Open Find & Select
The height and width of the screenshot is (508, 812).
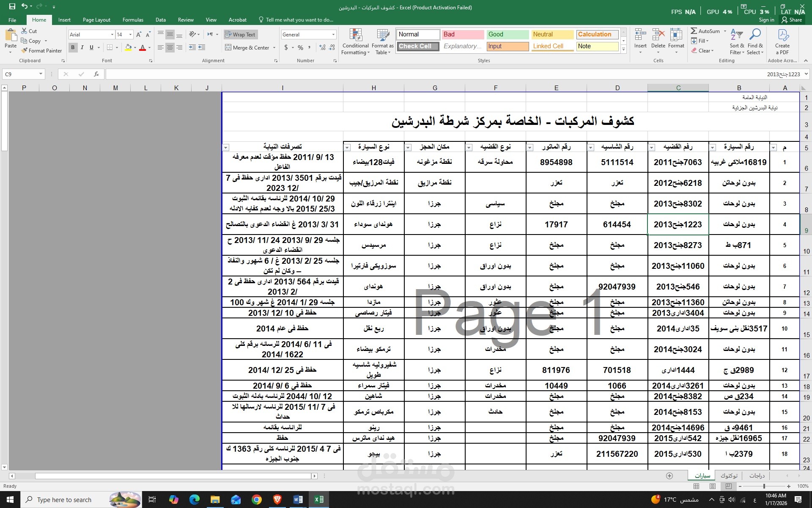coord(755,42)
